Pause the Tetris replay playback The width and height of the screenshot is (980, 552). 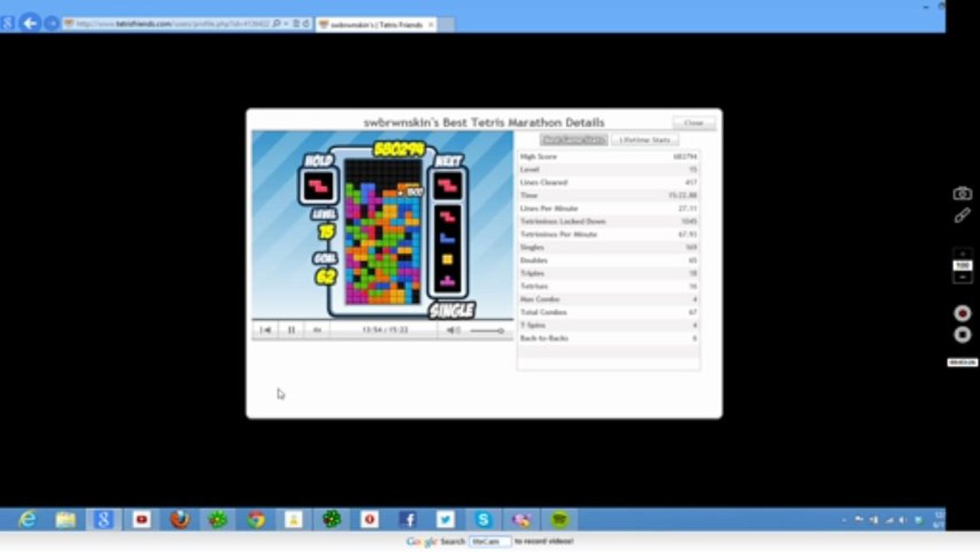(x=291, y=330)
